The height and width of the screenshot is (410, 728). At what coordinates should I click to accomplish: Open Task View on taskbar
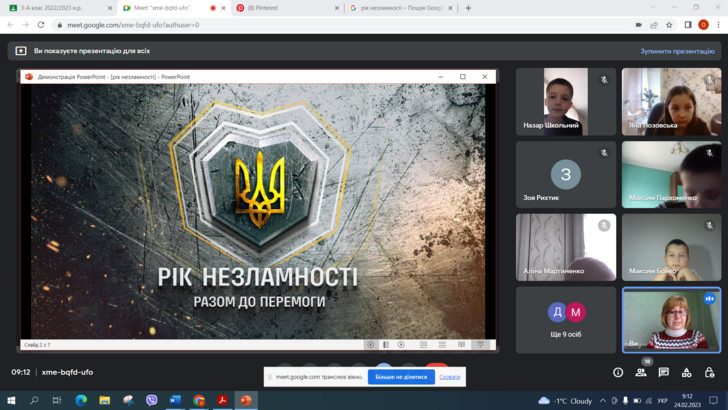click(x=57, y=400)
